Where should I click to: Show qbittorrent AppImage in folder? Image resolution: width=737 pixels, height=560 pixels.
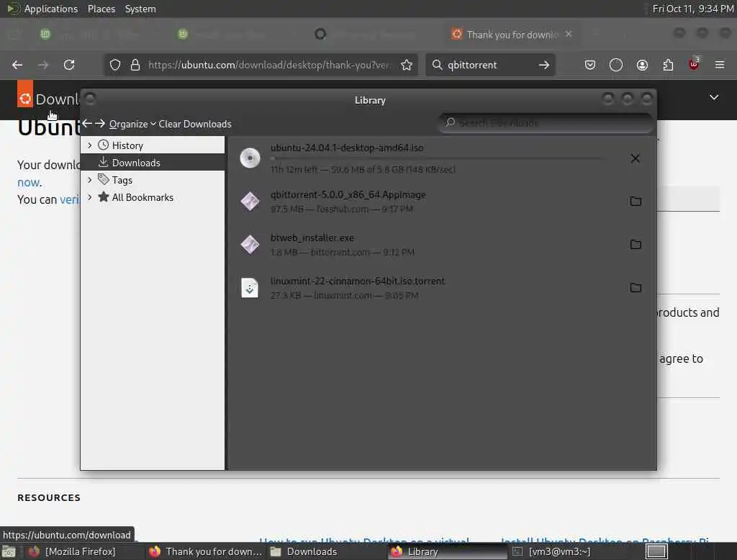coord(636,202)
